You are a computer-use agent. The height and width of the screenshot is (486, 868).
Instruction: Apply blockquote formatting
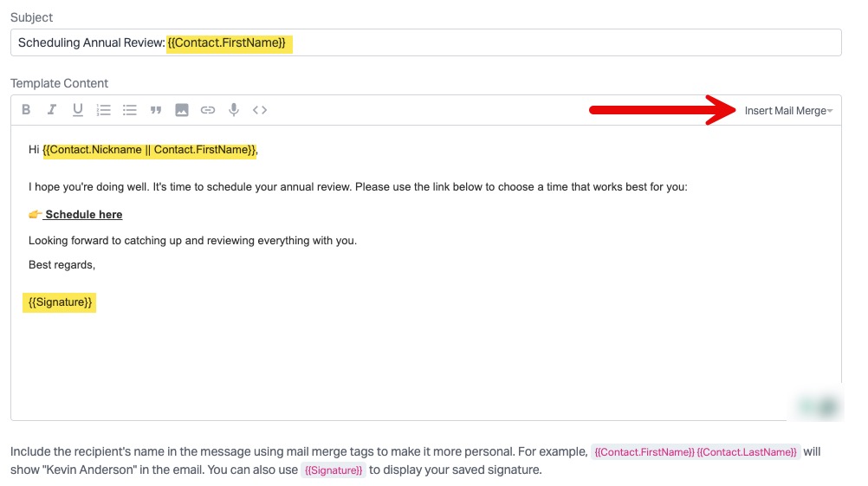[156, 110]
